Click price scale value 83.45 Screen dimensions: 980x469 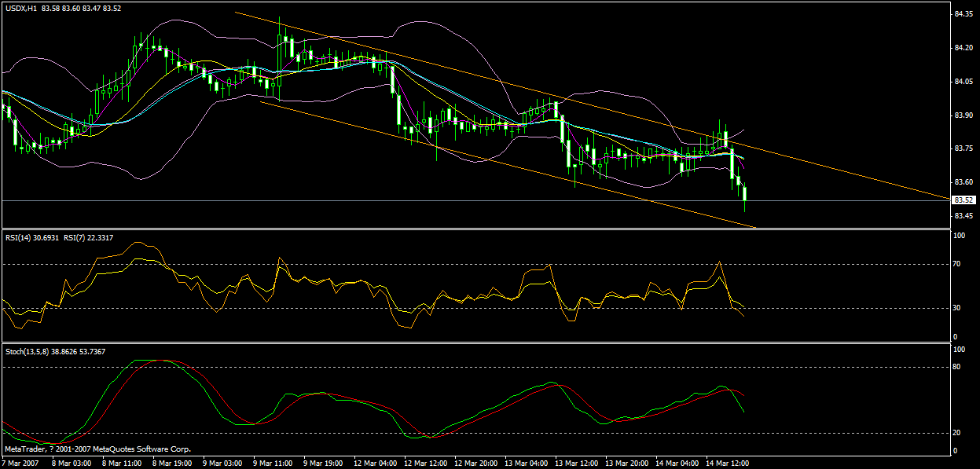[963, 216]
